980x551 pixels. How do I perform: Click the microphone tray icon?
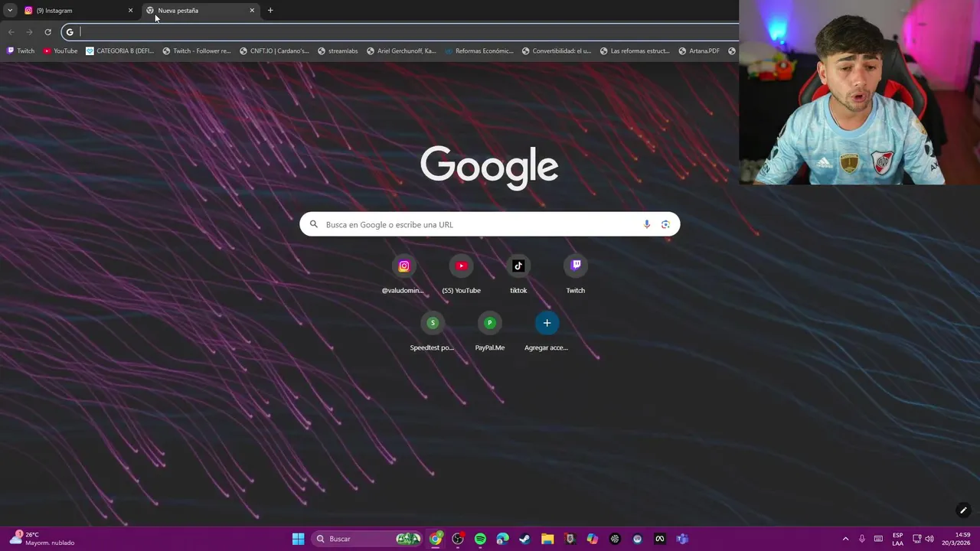tap(862, 539)
